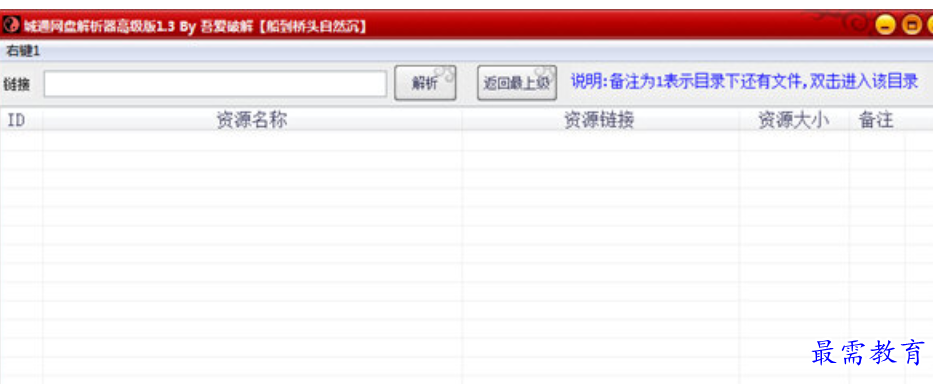Click the 备注 column header
The width and height of the screenshot is (933, 384).
[876, 120]
